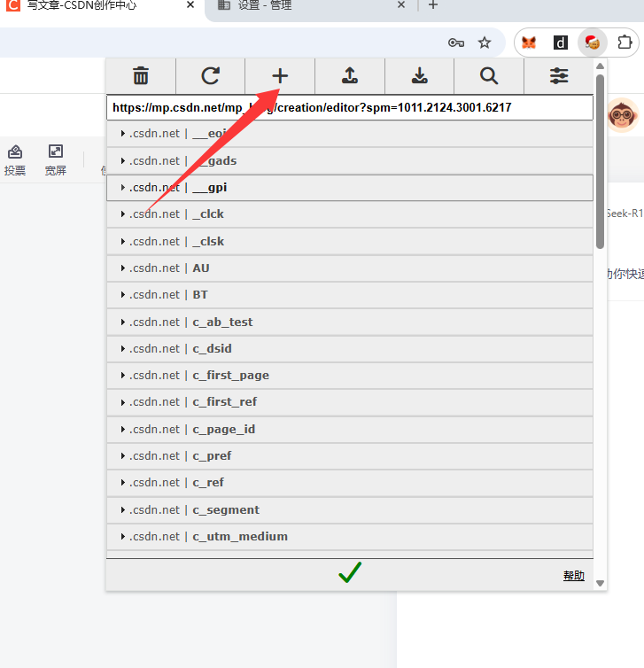Open the black 'd' extension icon
The height and width of the screenshot is (668, 644).
pos(561,43)
